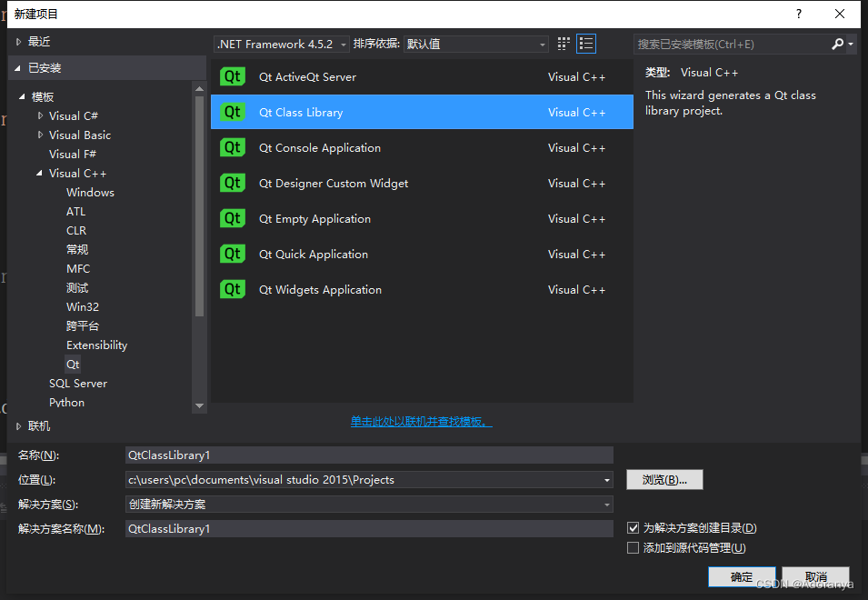The height and width of the screenshot is (600, 868).
Task: Choose Qt Quick Application template
Action: 422,254
